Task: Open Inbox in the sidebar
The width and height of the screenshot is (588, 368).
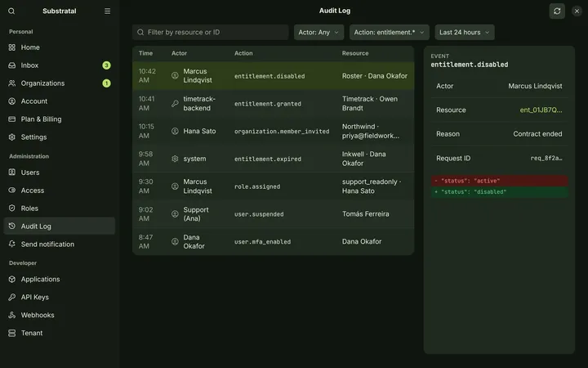Action: pyautogui.click(x=60, y=65)
